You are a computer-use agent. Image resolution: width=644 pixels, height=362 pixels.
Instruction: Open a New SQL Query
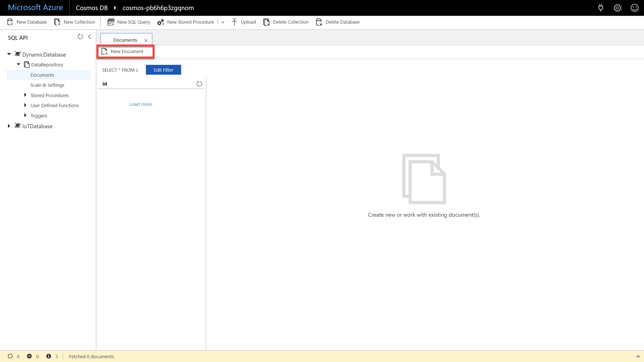(129, 22)
